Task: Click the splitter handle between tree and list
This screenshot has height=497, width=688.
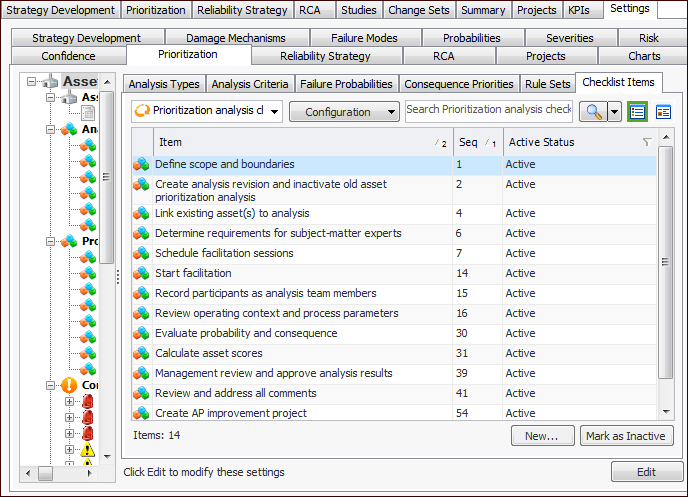Action: [x=118, y=277]
